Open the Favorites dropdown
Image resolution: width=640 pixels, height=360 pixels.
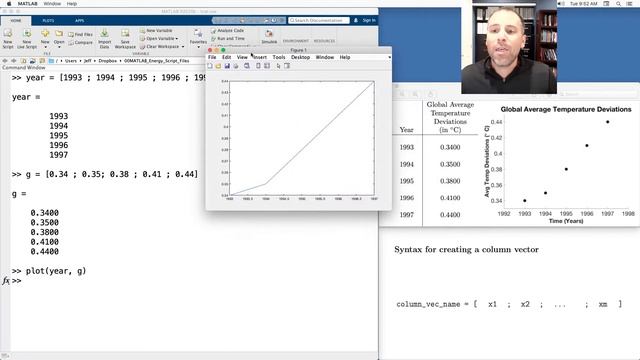(198, 38)
